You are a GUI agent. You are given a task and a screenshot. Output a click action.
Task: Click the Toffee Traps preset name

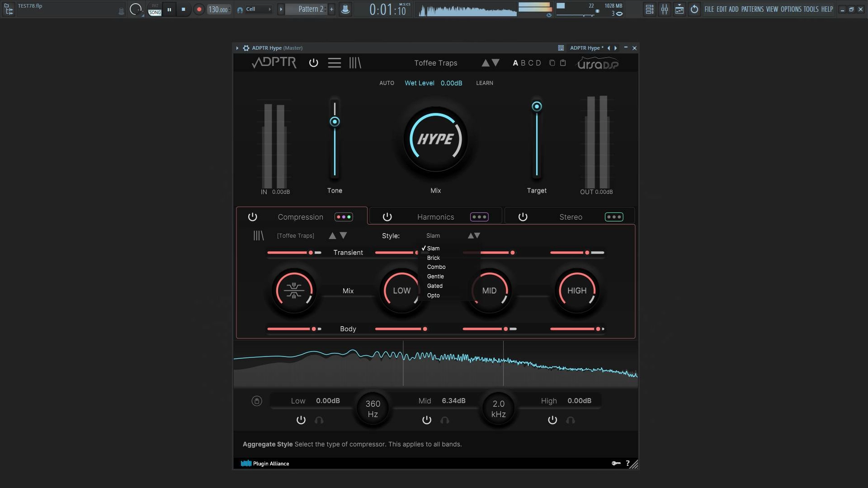click(x=435, y=63)
